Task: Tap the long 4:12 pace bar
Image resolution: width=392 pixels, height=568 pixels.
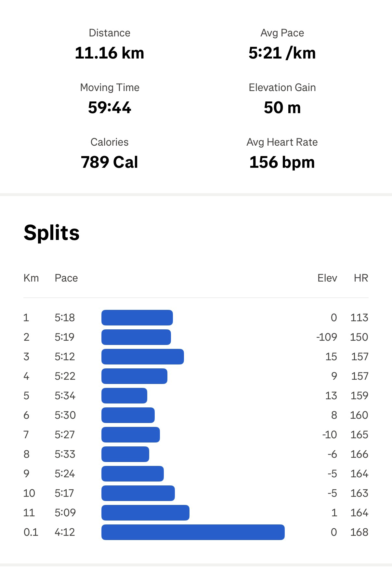Action: 193,532
